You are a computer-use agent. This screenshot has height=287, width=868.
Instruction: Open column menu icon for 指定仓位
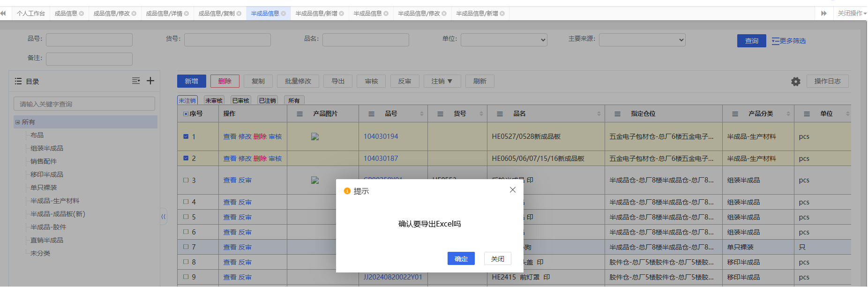(x=618, y=114)
